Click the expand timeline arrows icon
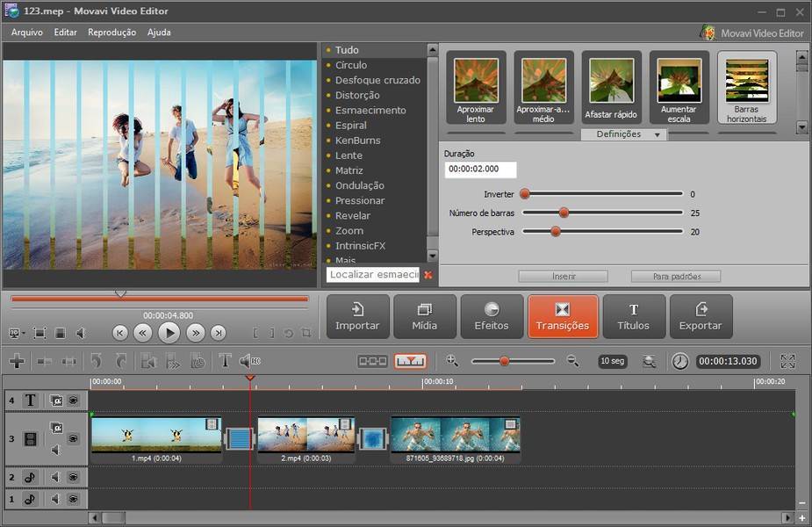 pyautogui.click(x=787, y=361)
